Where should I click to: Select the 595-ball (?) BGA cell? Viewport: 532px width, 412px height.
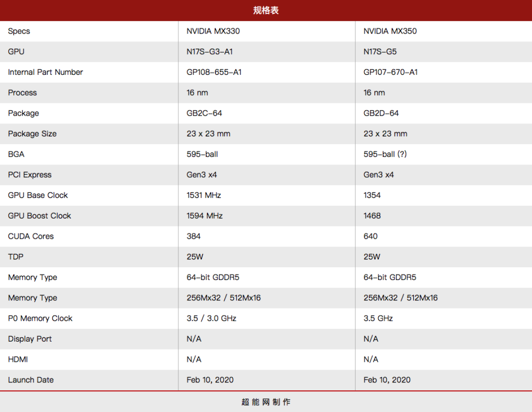[386, 154]
